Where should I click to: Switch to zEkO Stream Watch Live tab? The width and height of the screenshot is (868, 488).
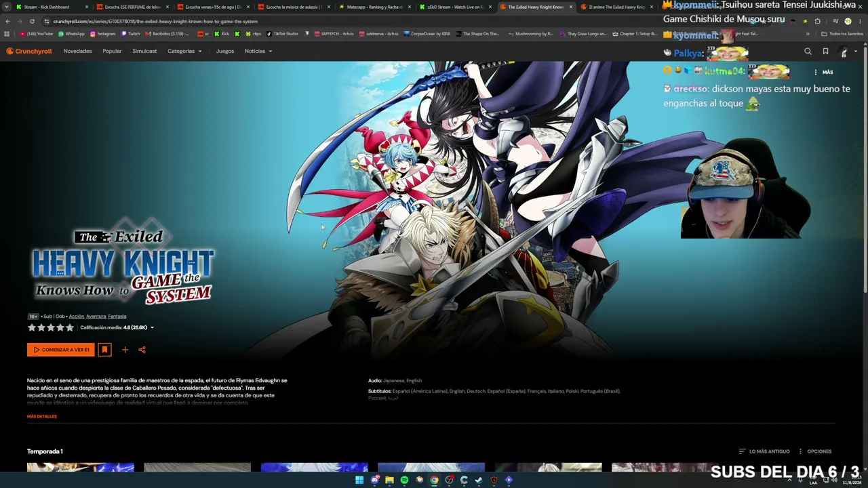click(x=456, y=7)
